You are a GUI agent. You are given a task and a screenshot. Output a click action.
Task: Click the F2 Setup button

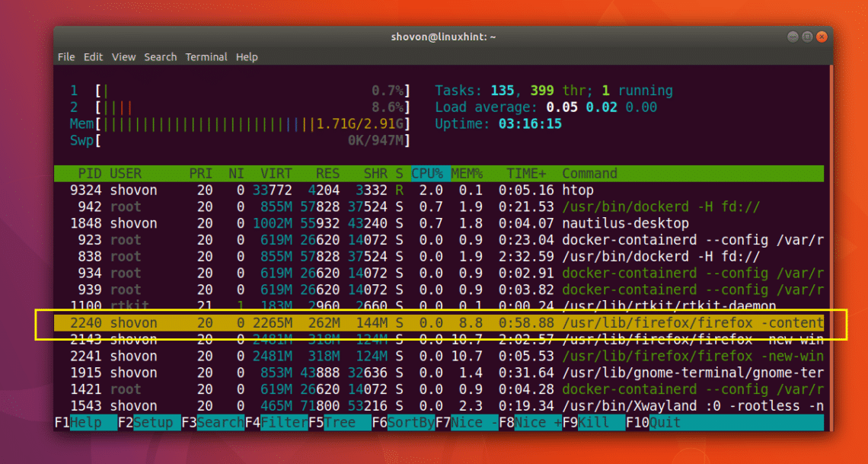click(x=149, y=422)
